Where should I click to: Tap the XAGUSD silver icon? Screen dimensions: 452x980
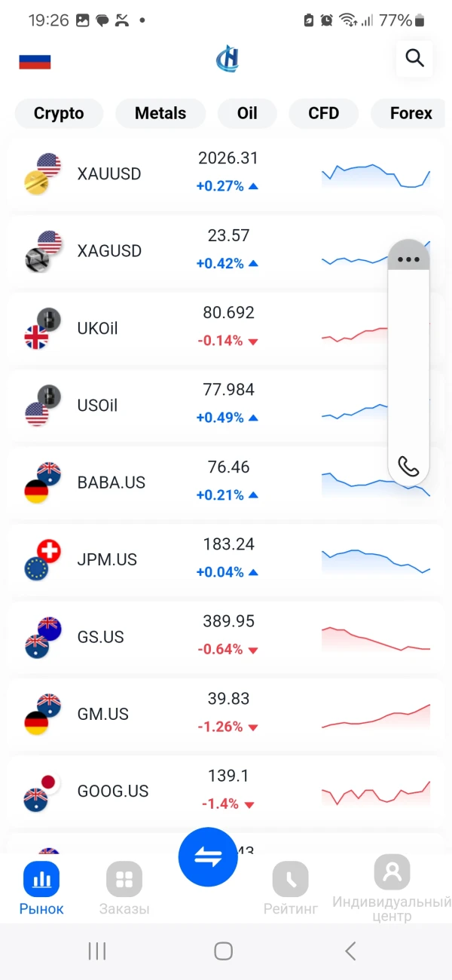[42, 251]
